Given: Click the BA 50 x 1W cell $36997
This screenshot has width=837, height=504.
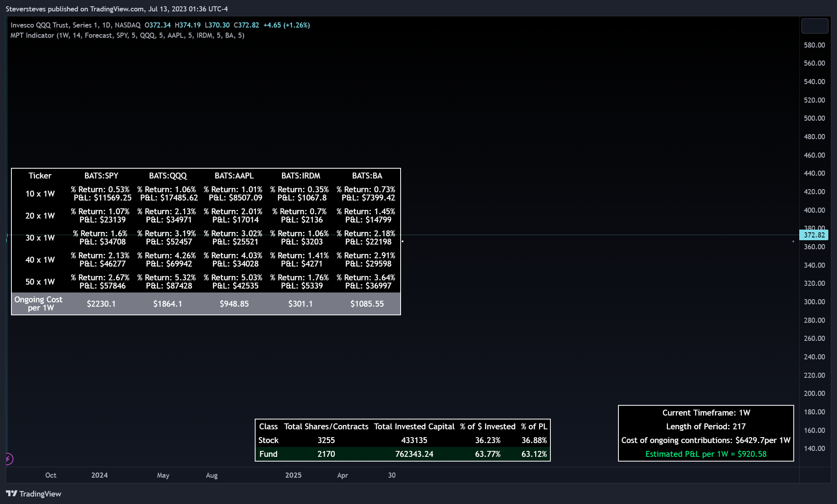Looking at the screenshot, I should (x=368, y=286).
